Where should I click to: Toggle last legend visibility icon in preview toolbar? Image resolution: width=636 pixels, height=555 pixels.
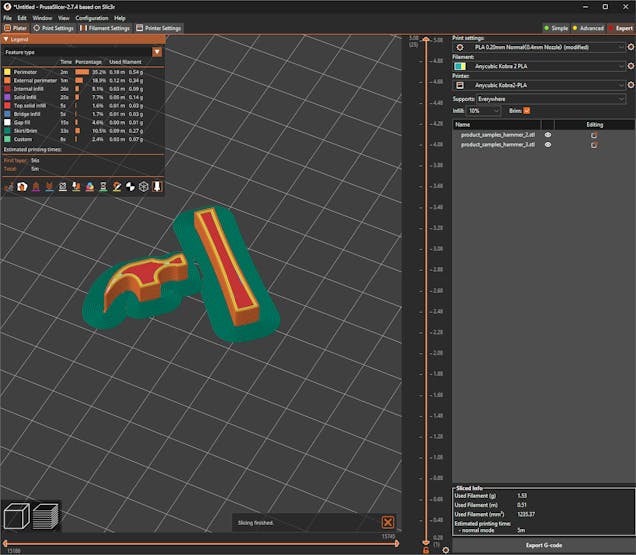(x=157, y=186)
